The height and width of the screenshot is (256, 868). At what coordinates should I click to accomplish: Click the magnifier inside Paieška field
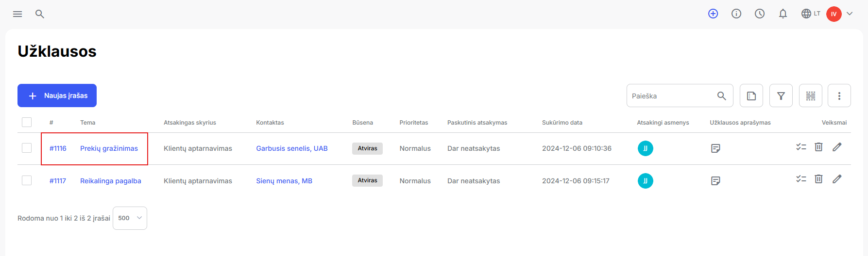722,96
